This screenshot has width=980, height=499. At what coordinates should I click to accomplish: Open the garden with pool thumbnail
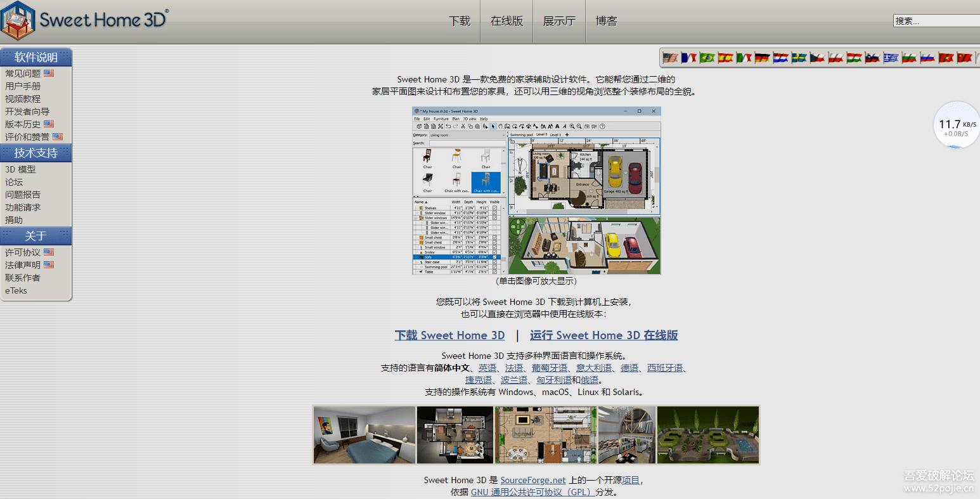point(708,435)
